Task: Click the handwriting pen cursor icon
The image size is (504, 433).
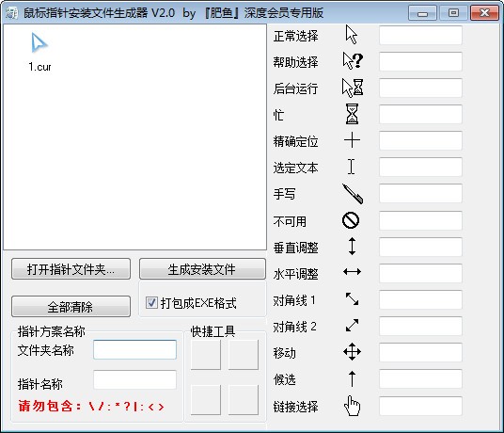Action: 353,194
